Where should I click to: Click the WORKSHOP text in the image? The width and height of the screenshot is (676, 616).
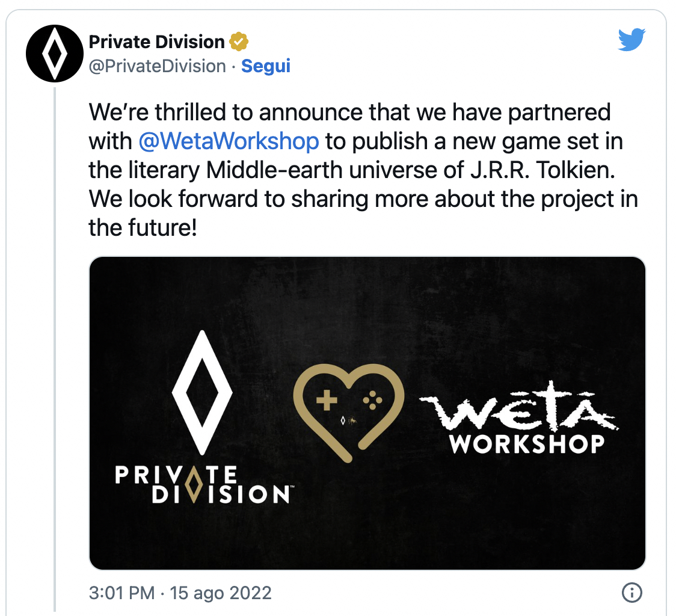[527, 444]
